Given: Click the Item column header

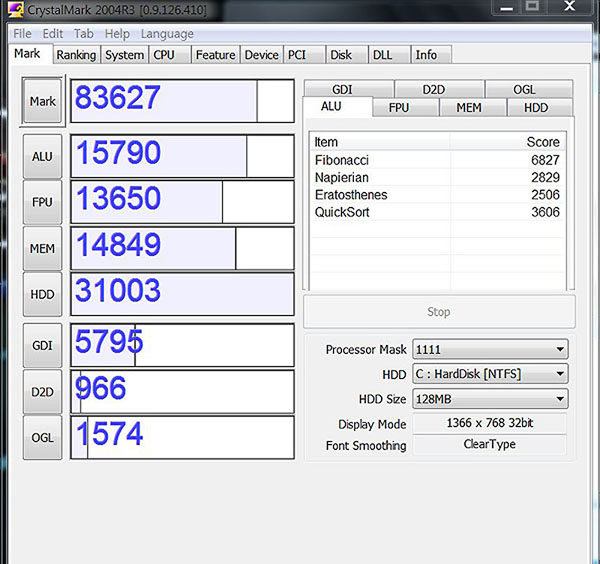Looking at the screenshot, I should pyautogui.click(x=380, y=142).
